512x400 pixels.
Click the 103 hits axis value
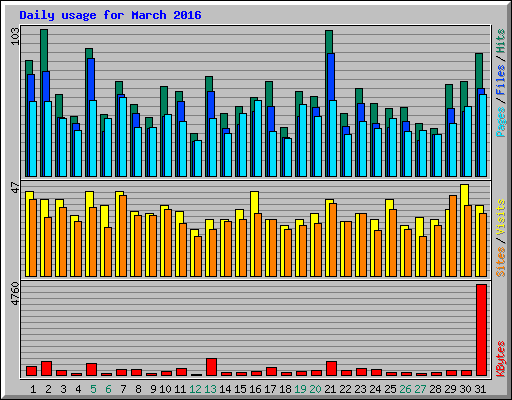(15, 36)
